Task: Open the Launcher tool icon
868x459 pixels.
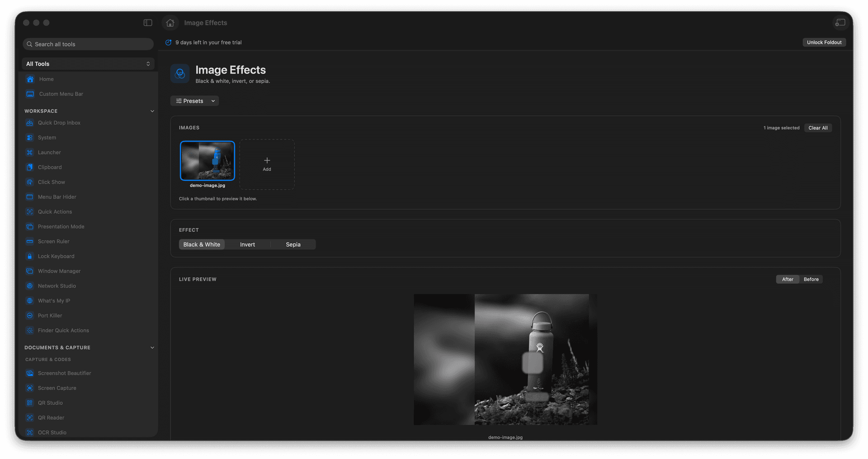Action: 30,153
